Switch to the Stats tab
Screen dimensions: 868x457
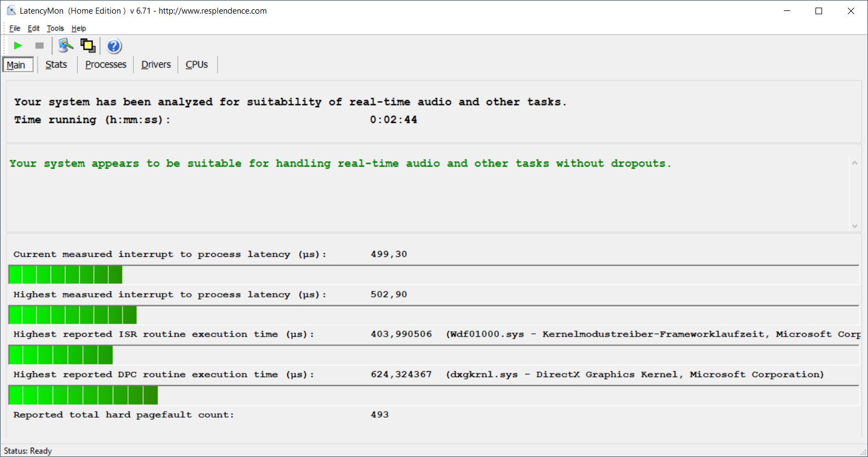(56, 65)
